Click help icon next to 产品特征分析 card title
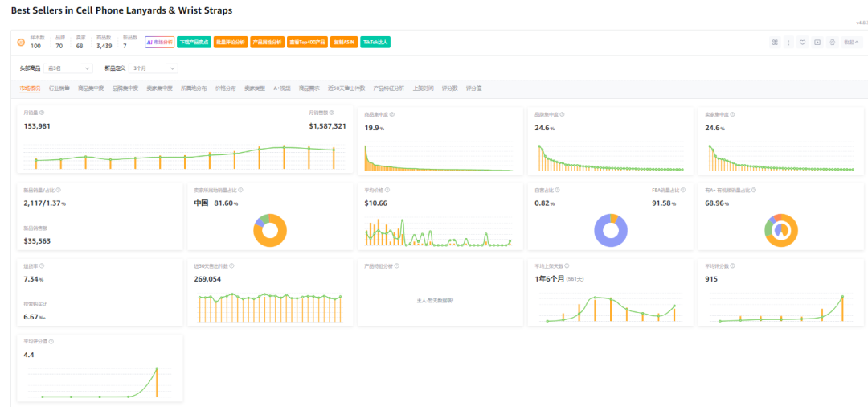 pos(397,265)
